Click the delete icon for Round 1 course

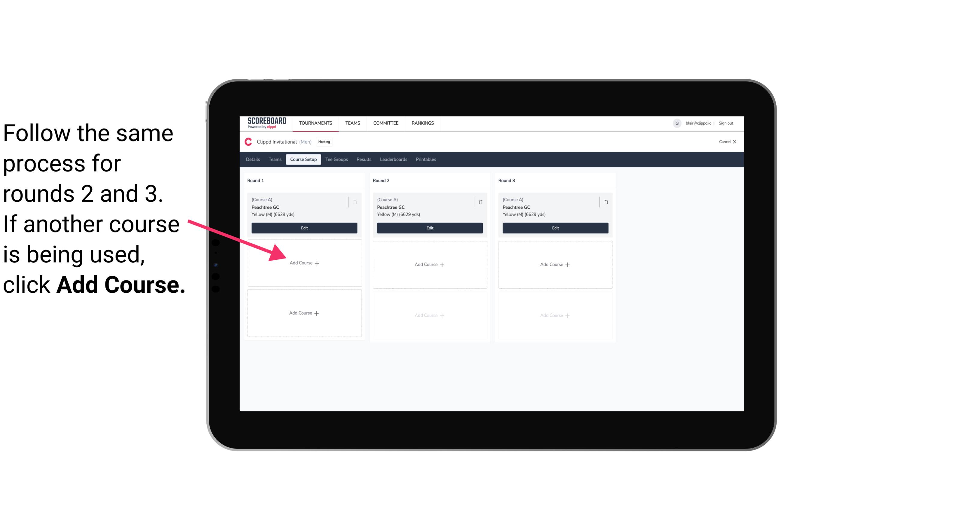click(x=357, y=201)
